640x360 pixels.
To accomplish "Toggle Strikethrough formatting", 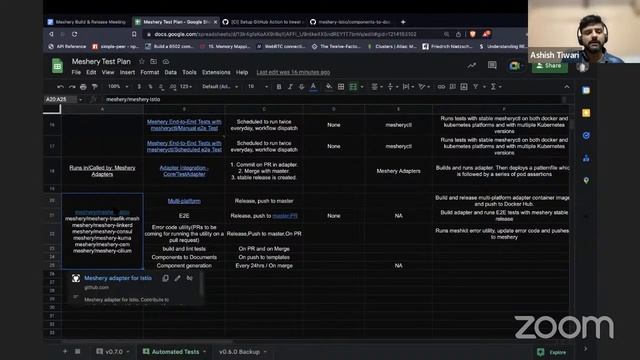I will coord(302,87).
